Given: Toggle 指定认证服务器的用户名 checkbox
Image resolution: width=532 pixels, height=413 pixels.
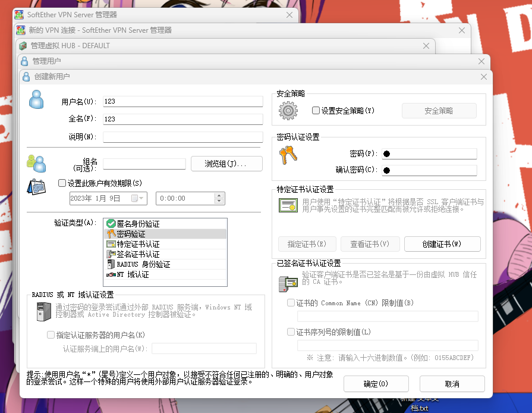Looking at the screenshot, I should click(51, 335).
